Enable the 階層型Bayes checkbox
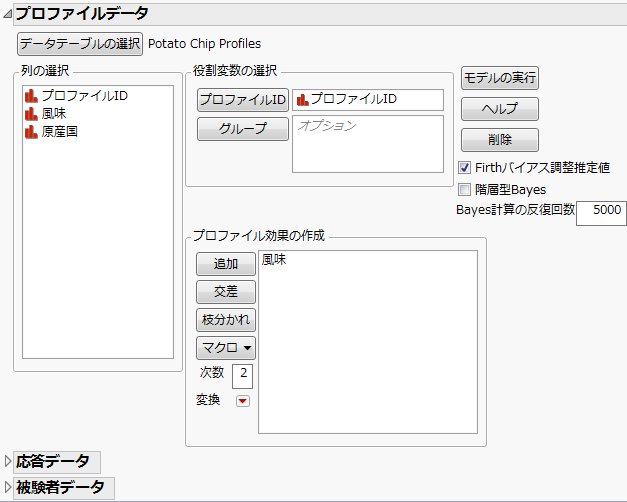 point(464,189)
